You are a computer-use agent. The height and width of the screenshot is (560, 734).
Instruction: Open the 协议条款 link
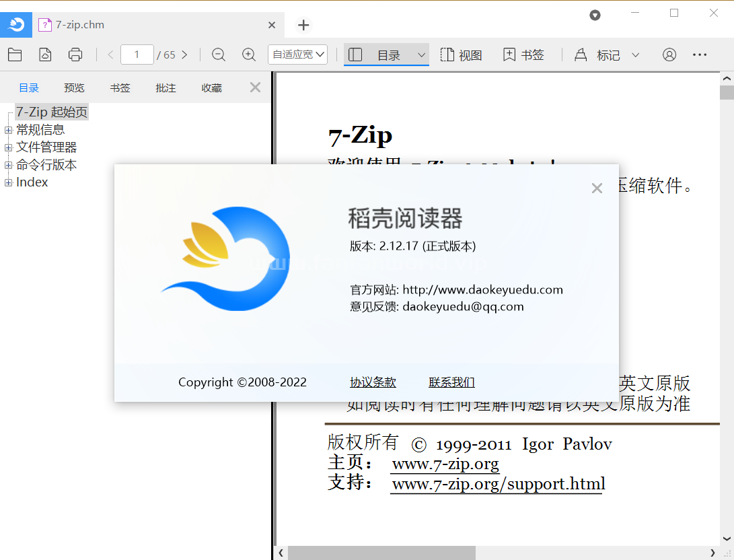373,382
